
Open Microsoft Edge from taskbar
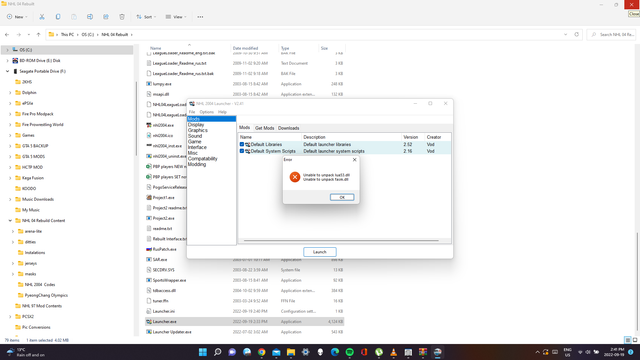point(335,352)
